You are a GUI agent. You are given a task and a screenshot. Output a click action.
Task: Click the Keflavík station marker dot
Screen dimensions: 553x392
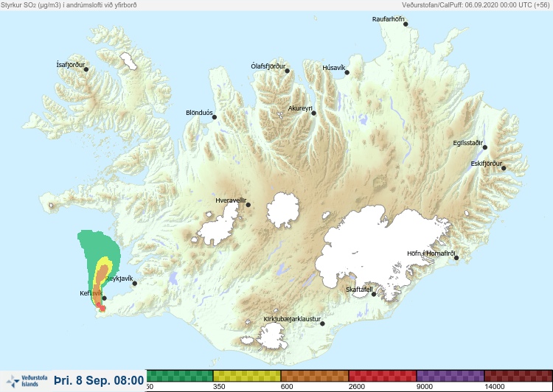pyautogui.click(x=105, y=298)
